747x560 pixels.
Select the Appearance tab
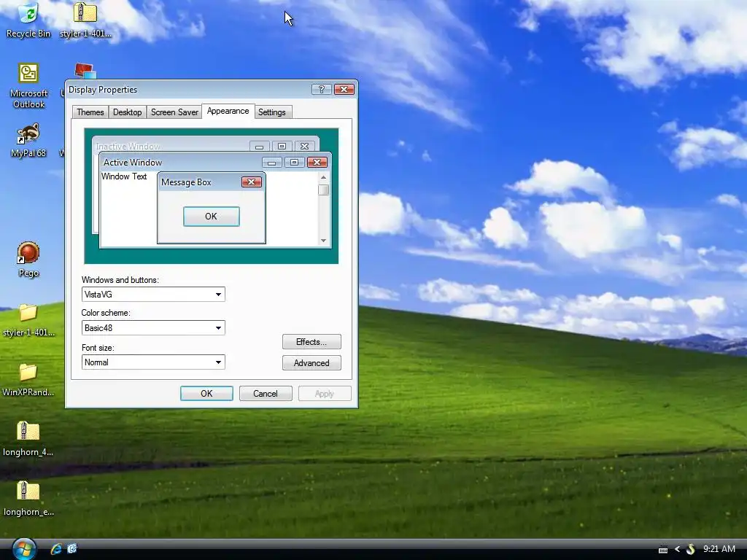(228, 111)
